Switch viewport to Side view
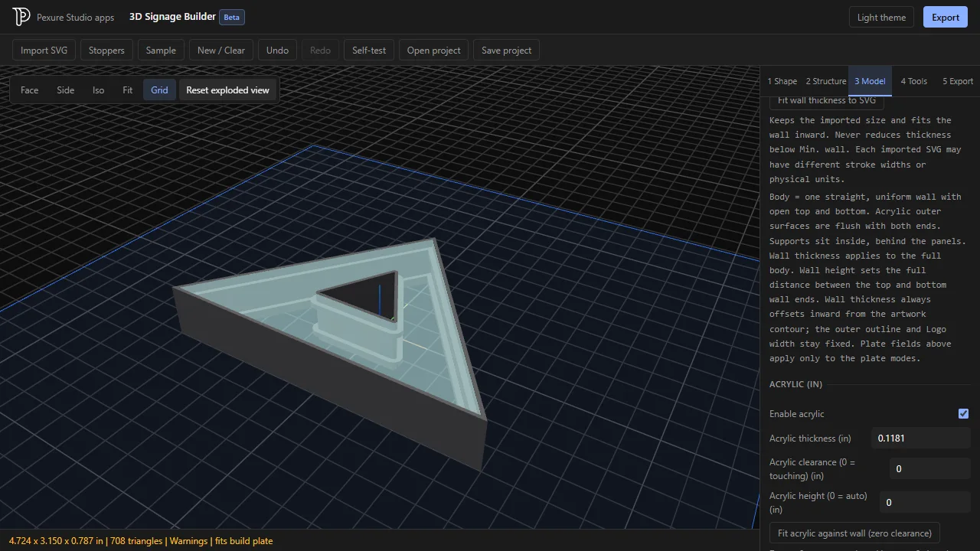Screen dimensions: 980x551 pos(66,90)
